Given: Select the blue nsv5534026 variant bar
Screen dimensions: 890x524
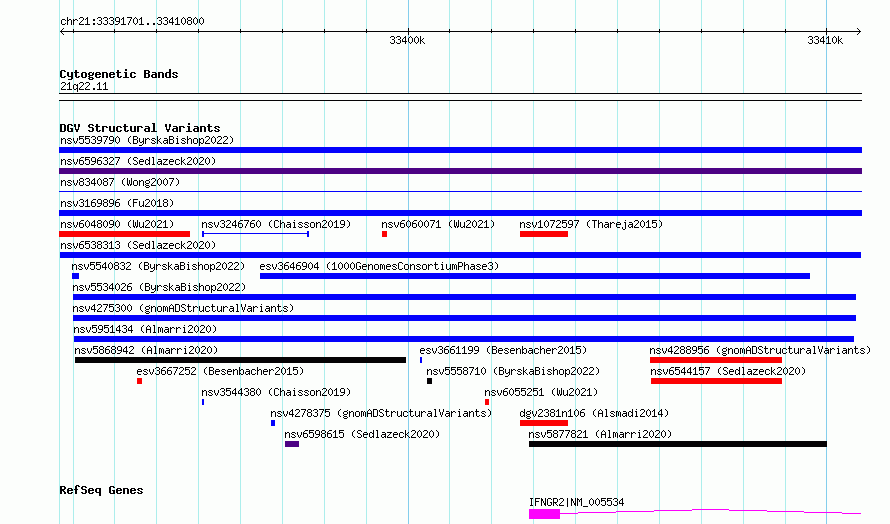Looking at the screenshot, I should pos(464,297).
